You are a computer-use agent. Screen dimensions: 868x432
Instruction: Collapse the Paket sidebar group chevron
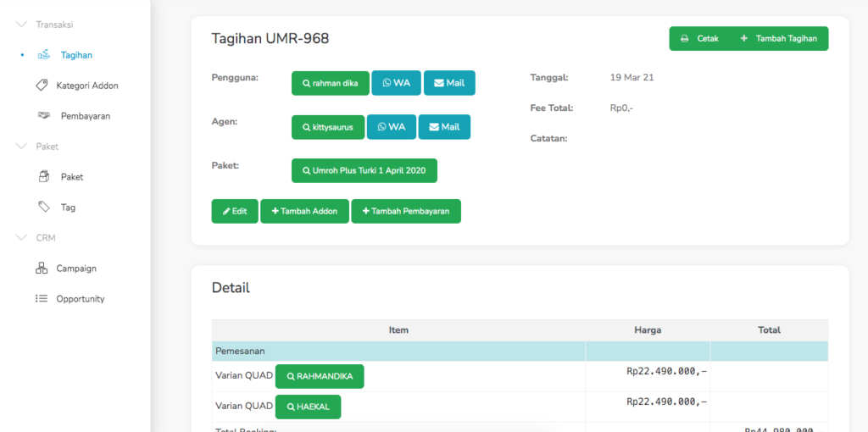click(x=22, y=147)
